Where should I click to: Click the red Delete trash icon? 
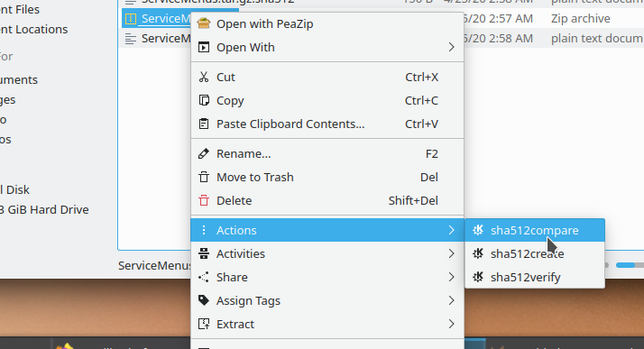click(204, 200)
